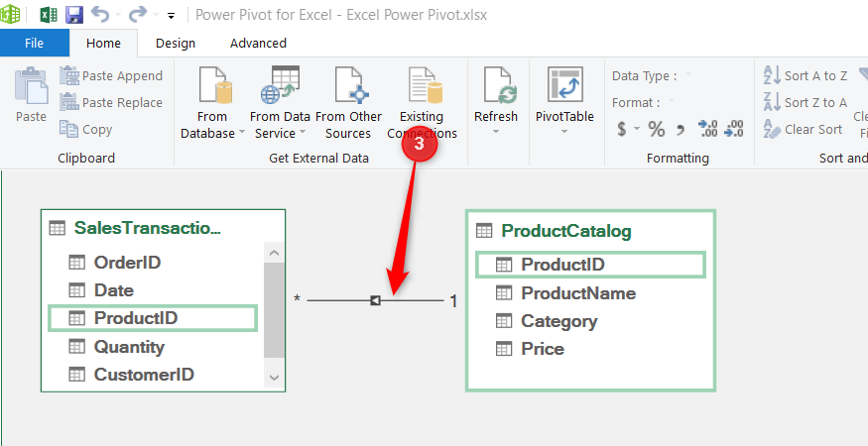
Task: Switch to the Advanced tab
Action: 259,44
